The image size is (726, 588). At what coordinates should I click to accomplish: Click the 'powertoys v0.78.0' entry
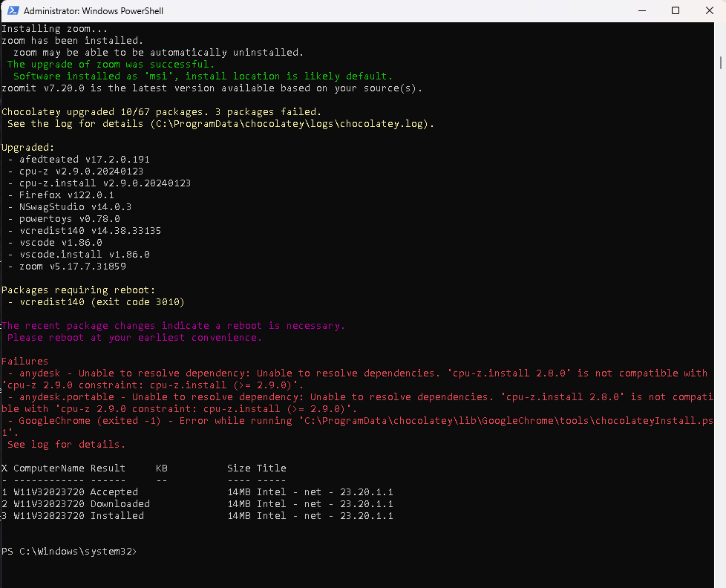pos(70,219)
